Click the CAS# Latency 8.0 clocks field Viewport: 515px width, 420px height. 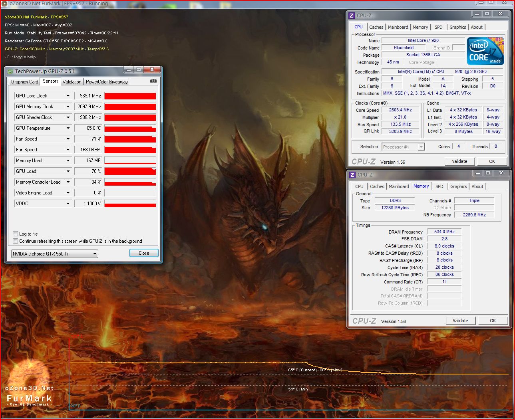pyautogui.click(x=445, y=246)
